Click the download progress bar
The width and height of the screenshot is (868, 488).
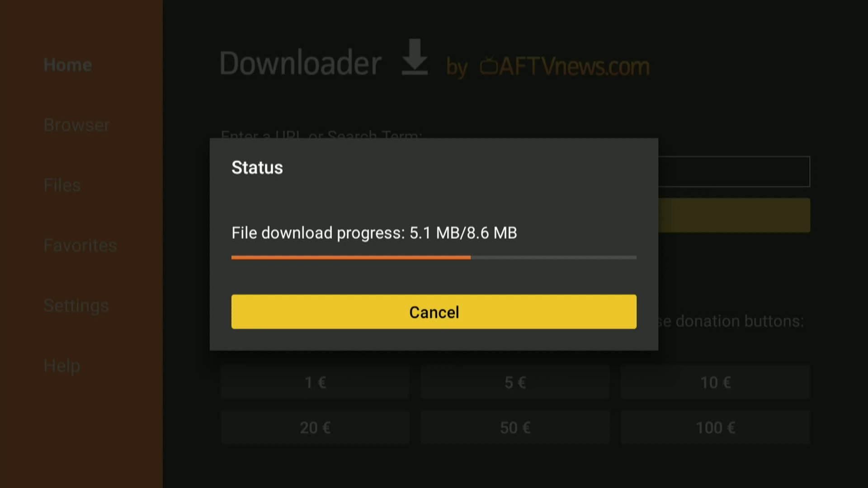434,258
